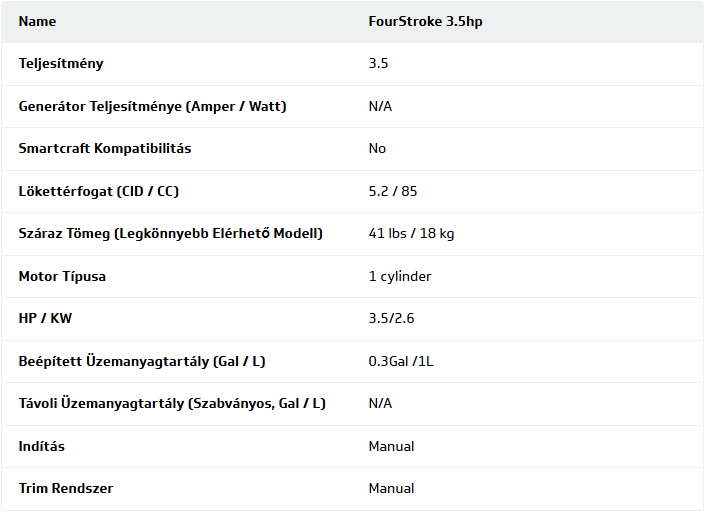Image resolution: width=708 pixels, height=514 pixels.
Task: Click the "Generátor Teljesítménye (Amper / Watt)" label
Action: tap(152, 106)
